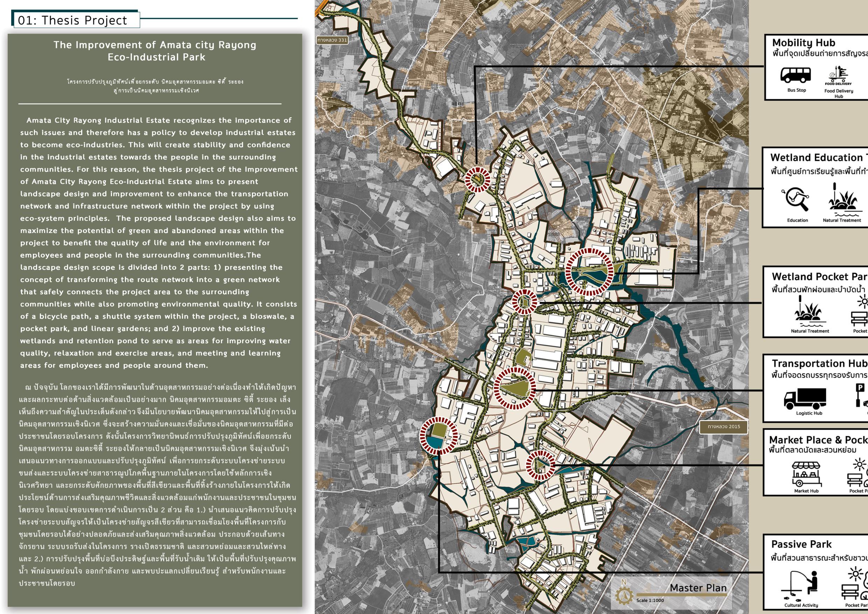Screen dimensions: 868x614
Task: Click the Education magnifier icon
Action: (x=796, y=199)
